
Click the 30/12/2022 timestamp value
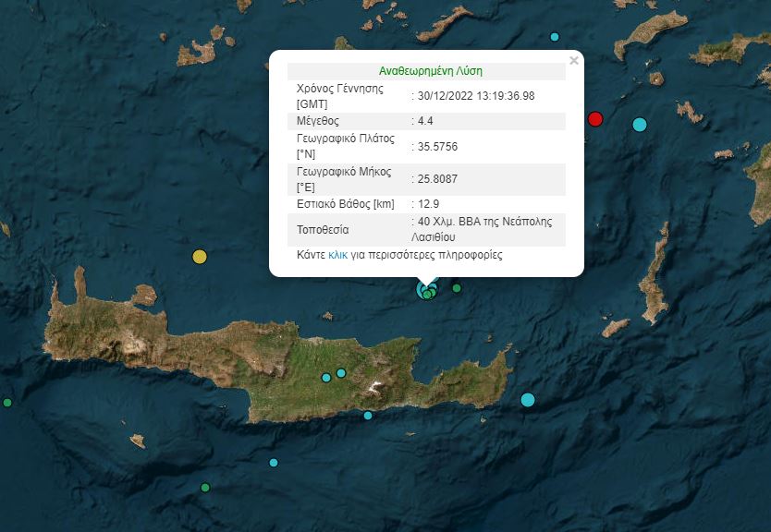coord(473,93)
